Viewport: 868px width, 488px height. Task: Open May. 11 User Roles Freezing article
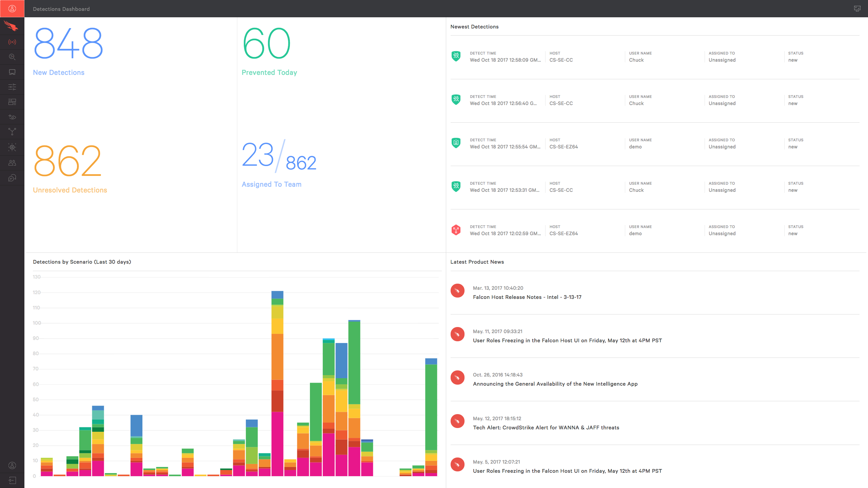click(568, 341)
